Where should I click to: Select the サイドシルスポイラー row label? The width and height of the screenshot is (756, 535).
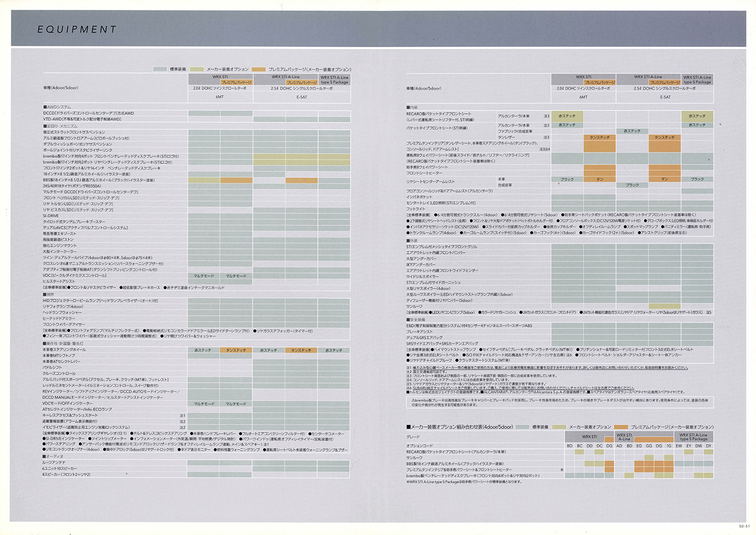[422, 277]
